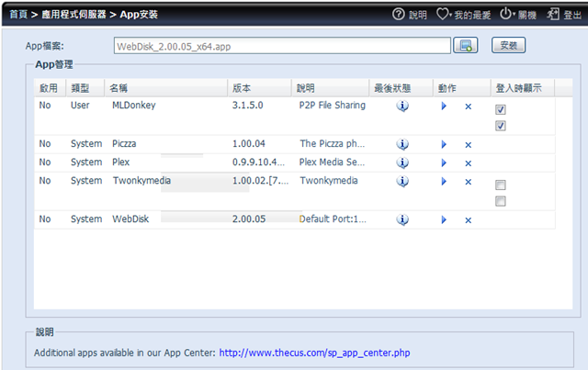This screenshot has height=370, width=588.
Task: View MLDonkey last status info icon
Action: point(402,107)
